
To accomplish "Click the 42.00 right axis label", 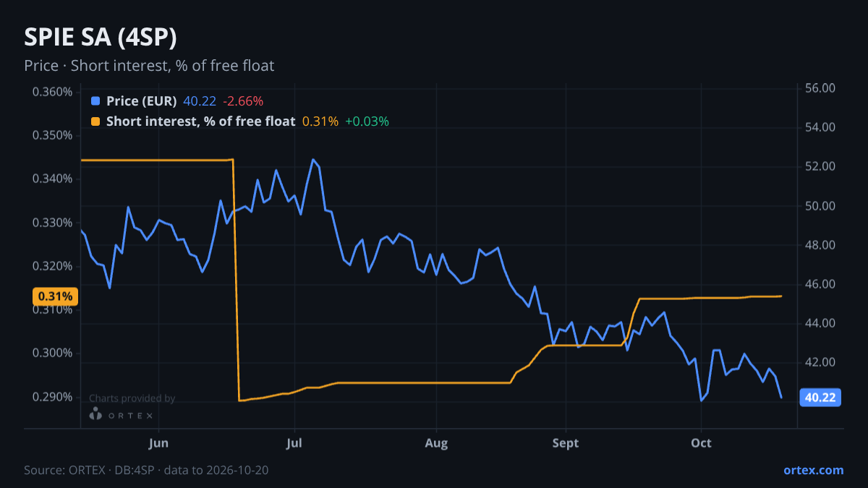I will point(820,362).
